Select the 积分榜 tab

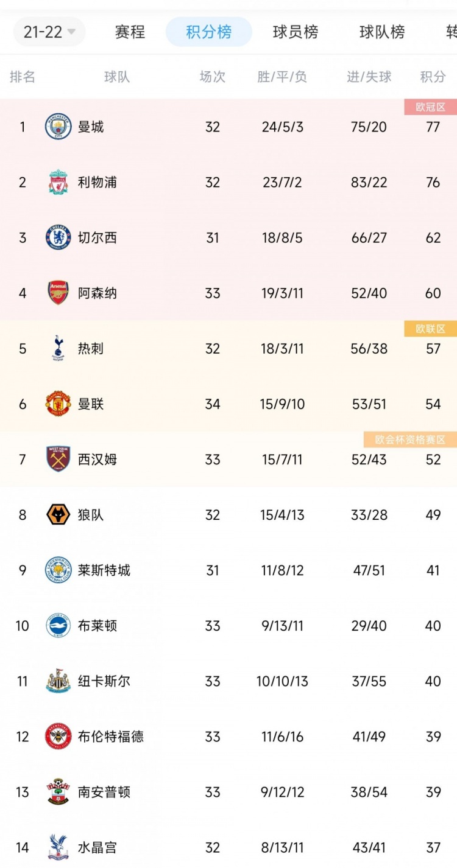click(x=209, y=32)
